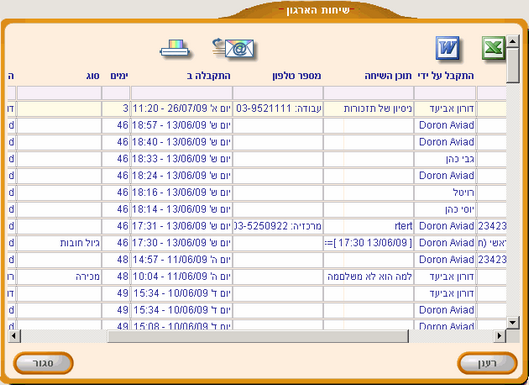
Task: Sort by the מספר טלפון column header
Action: tap(297, 76)
